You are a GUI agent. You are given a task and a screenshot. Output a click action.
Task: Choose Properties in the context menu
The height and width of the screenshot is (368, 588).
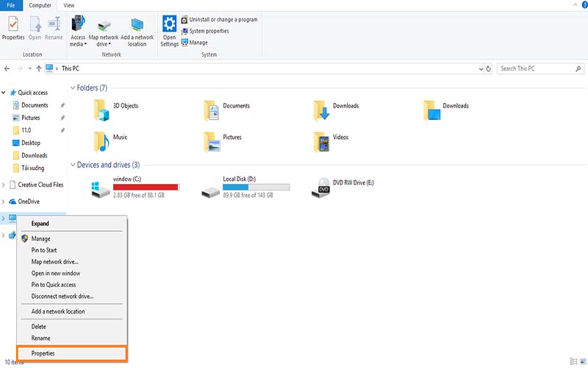point(71,354)
